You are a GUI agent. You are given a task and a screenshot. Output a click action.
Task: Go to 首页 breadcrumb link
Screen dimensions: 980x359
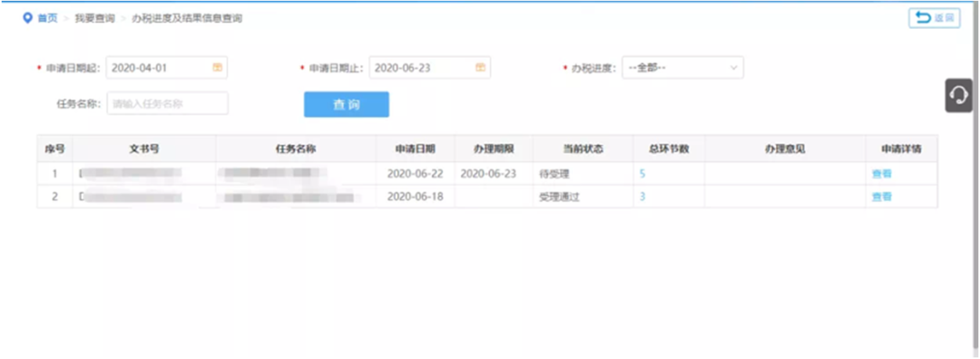pos(47,18)
